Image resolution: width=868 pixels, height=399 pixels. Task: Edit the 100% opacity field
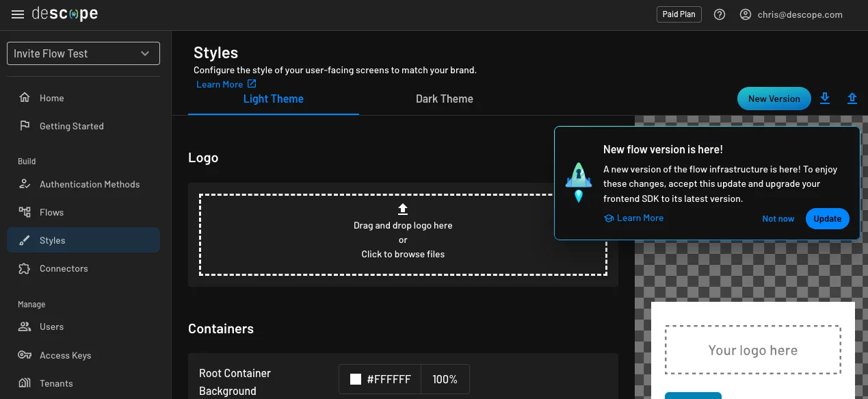pyautogui.click(x=445, y=379)
